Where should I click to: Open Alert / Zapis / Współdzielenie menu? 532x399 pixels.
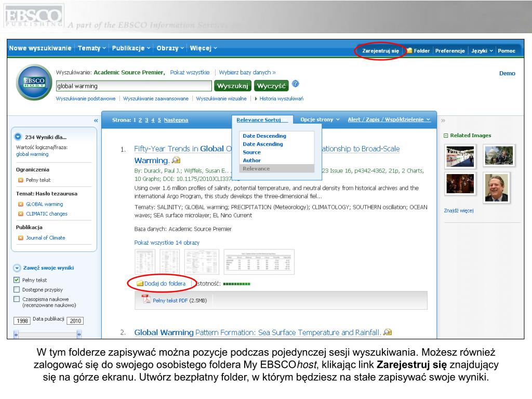(389, 119)
